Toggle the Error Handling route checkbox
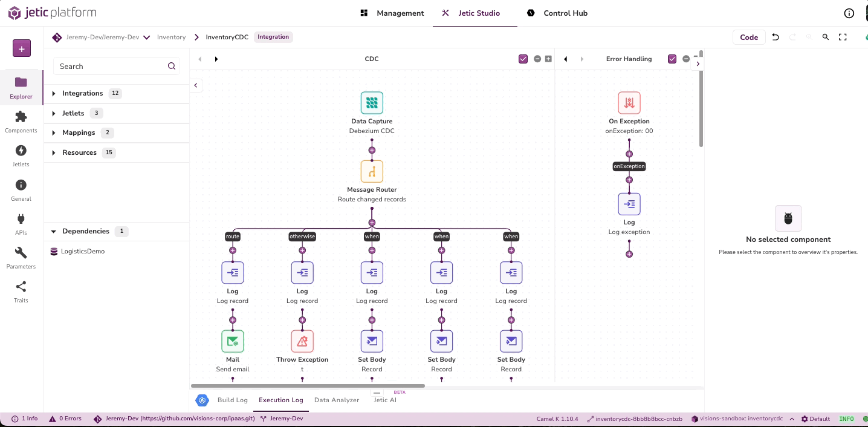868x427 pixels. (672, 59)
